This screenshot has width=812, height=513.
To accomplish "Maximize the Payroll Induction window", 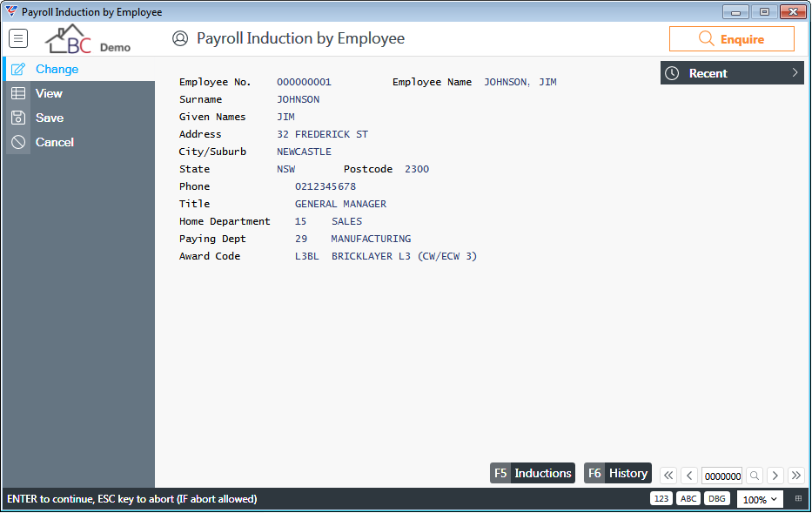I will coord(764,11).
